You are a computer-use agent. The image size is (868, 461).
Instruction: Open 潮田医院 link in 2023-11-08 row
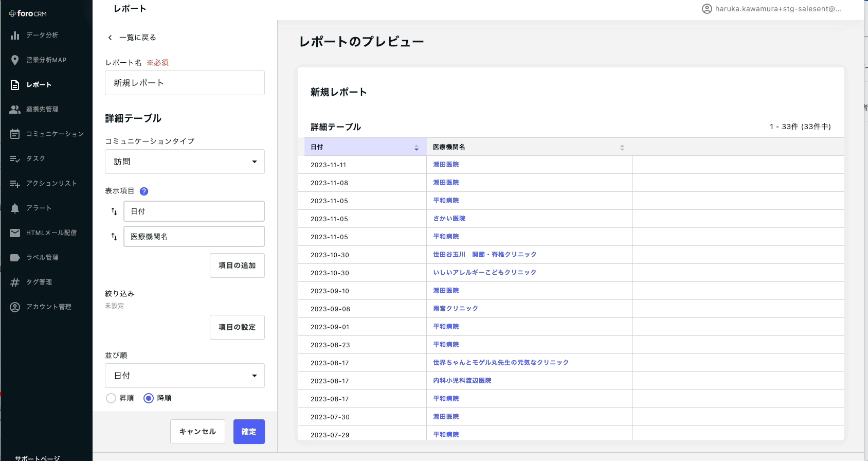point(446,183)
